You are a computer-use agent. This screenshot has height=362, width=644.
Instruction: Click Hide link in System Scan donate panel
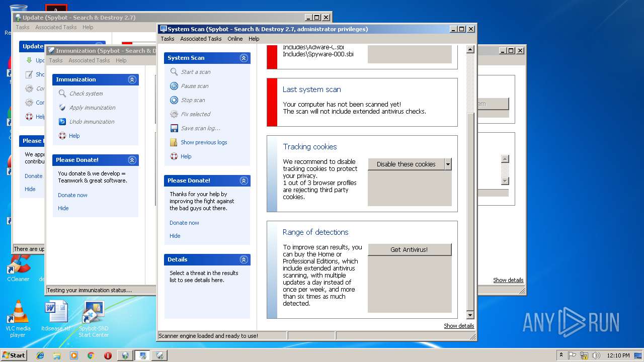coord(175,236)
